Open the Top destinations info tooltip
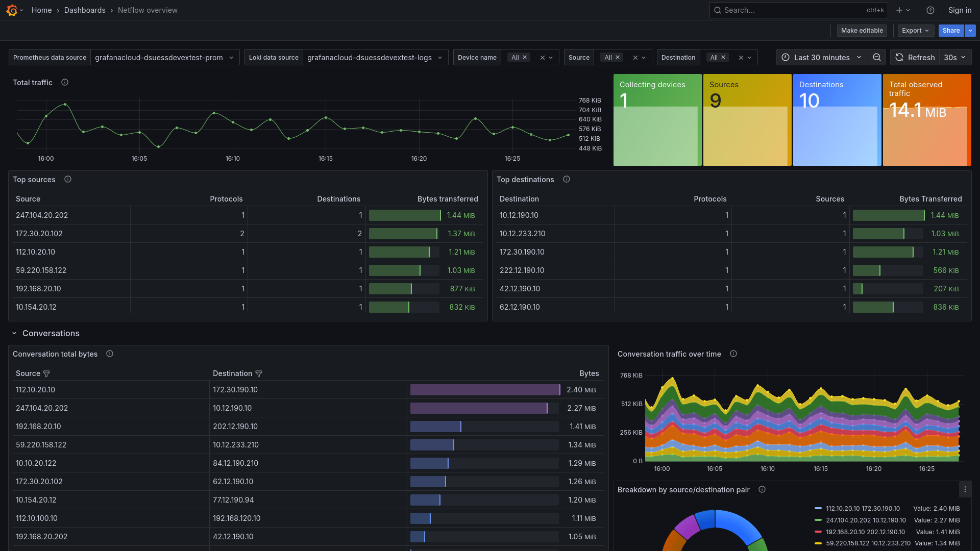The width and height of the screenshot is (980, 551). (567, 179)
